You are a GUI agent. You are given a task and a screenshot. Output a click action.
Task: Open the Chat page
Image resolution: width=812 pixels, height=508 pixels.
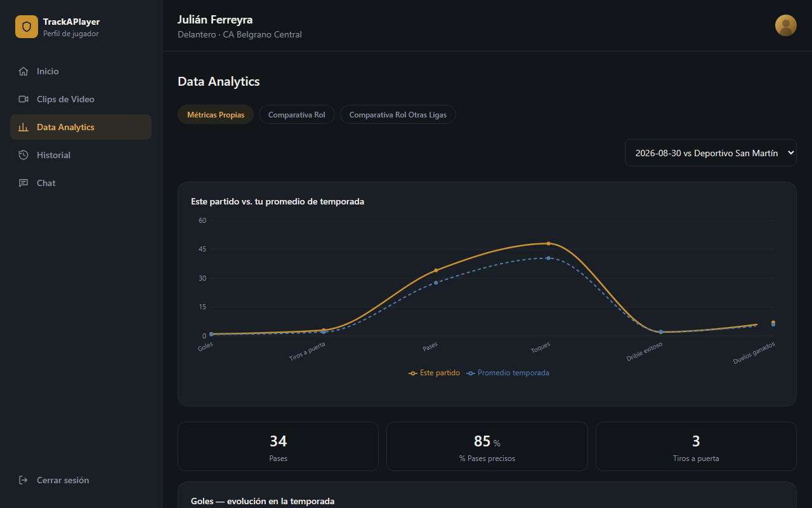[81, 183]
